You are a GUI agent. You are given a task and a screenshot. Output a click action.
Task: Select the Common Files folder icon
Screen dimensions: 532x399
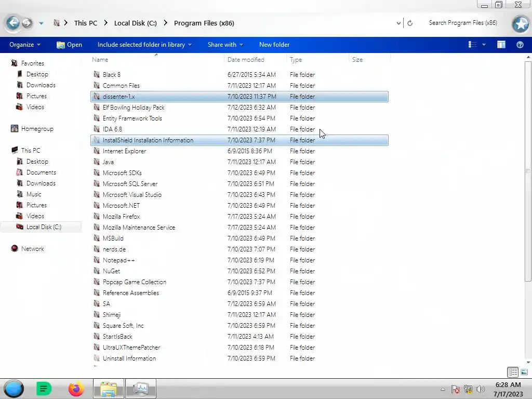click(x=97, y=85)
